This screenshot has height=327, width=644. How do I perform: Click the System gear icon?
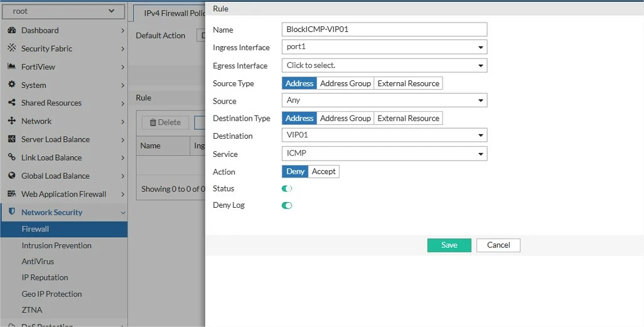pyautogui.click(x=12, y=85)
